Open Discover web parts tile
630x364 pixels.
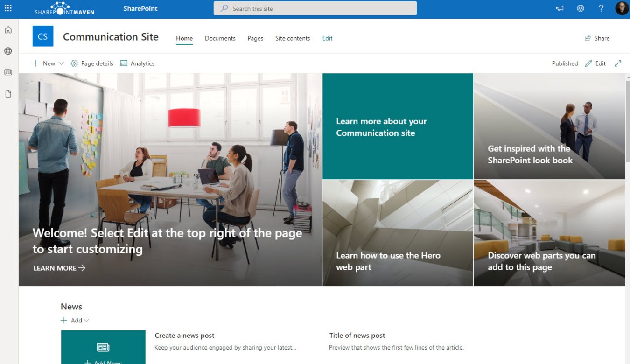(549, 233)
